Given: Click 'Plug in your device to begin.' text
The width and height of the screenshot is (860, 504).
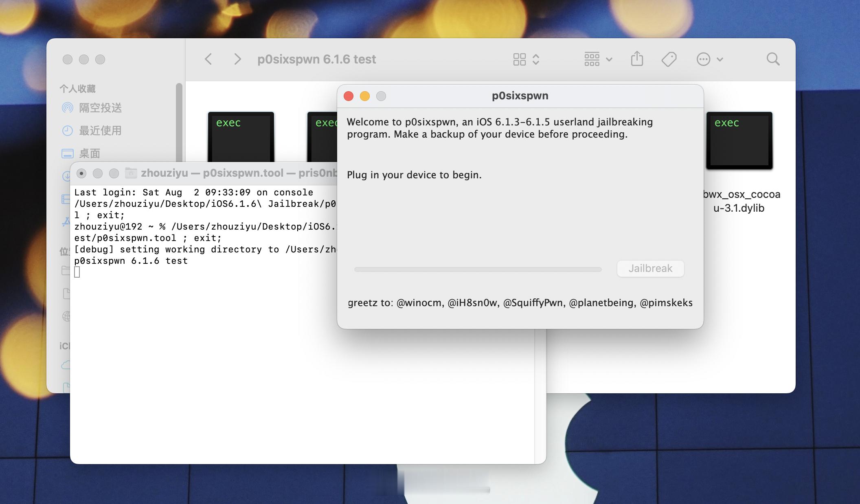Looking at the screenshot, I should point(414,175).
